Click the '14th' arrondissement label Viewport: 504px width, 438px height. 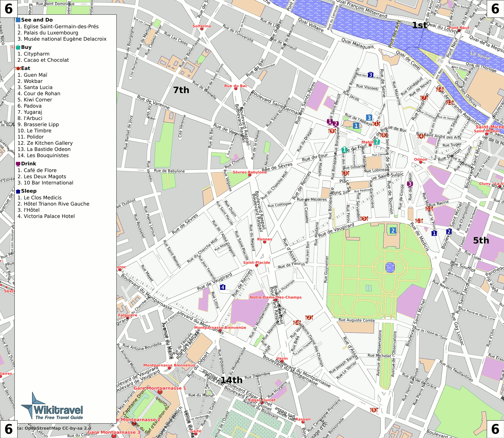pyautogui.click(x=232, y=380)
